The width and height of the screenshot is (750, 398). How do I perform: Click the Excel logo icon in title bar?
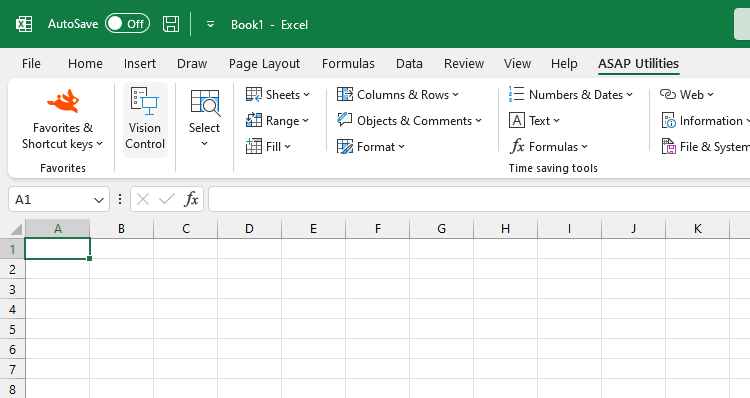click(24, 24)
